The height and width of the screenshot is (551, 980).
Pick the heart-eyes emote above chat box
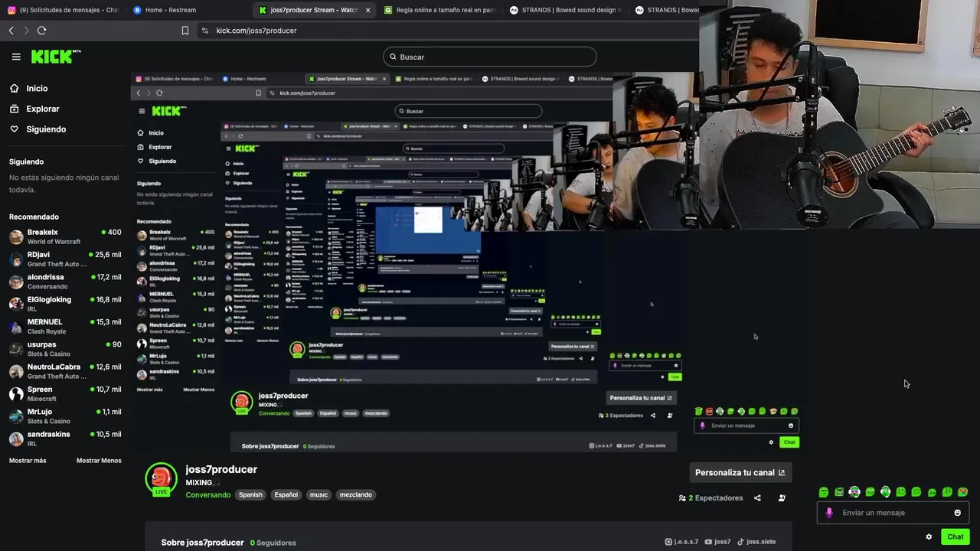962,492
